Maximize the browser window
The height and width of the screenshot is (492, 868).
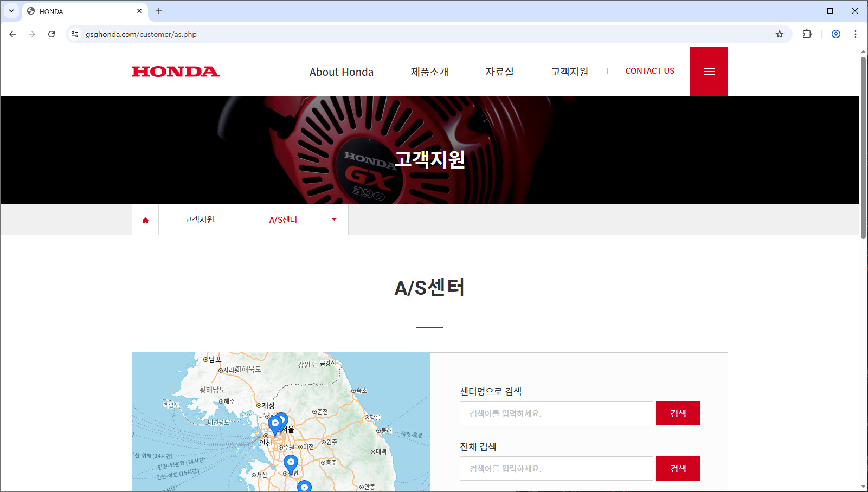coord(830,11)
